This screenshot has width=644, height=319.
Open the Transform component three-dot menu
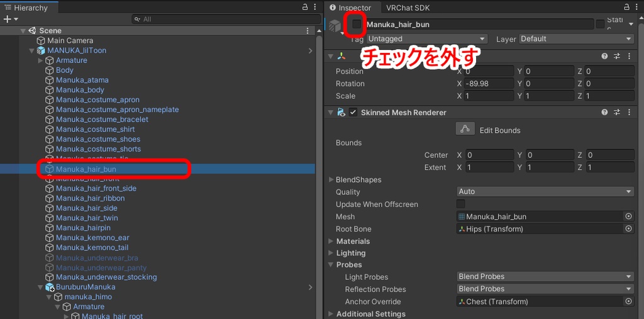(629, 57)
